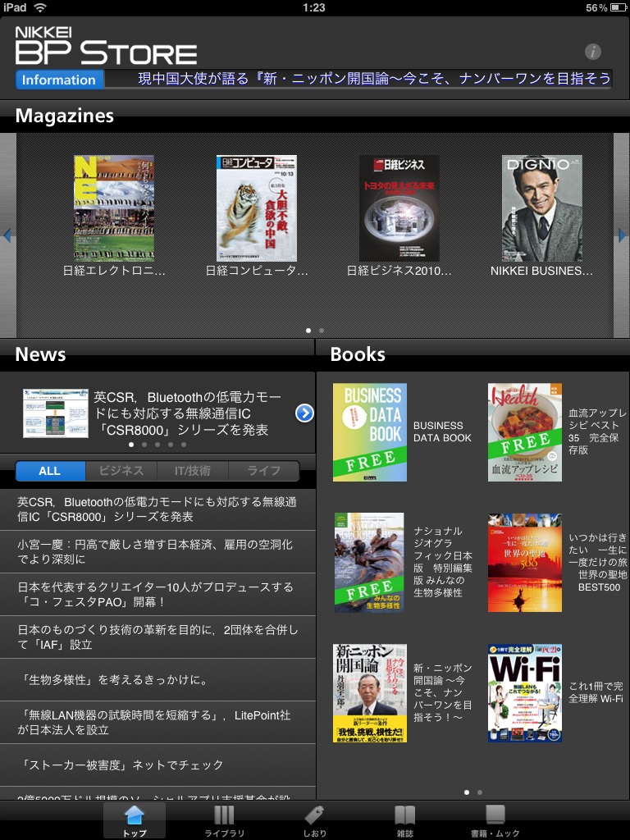Open the ライブラリ library tab
This screenshot has width=630, height=840.
(x=224, y=820)
